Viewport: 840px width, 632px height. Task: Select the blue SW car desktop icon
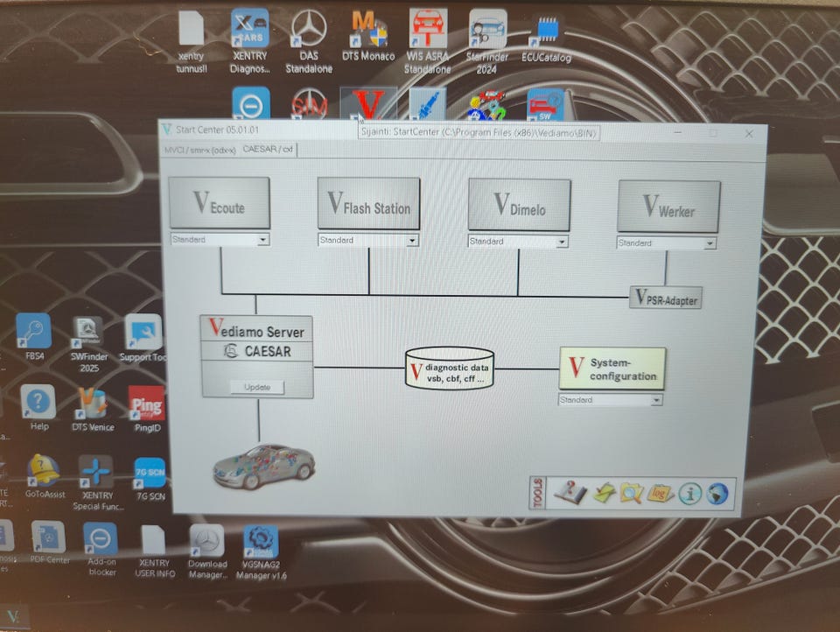pos(546,105)
